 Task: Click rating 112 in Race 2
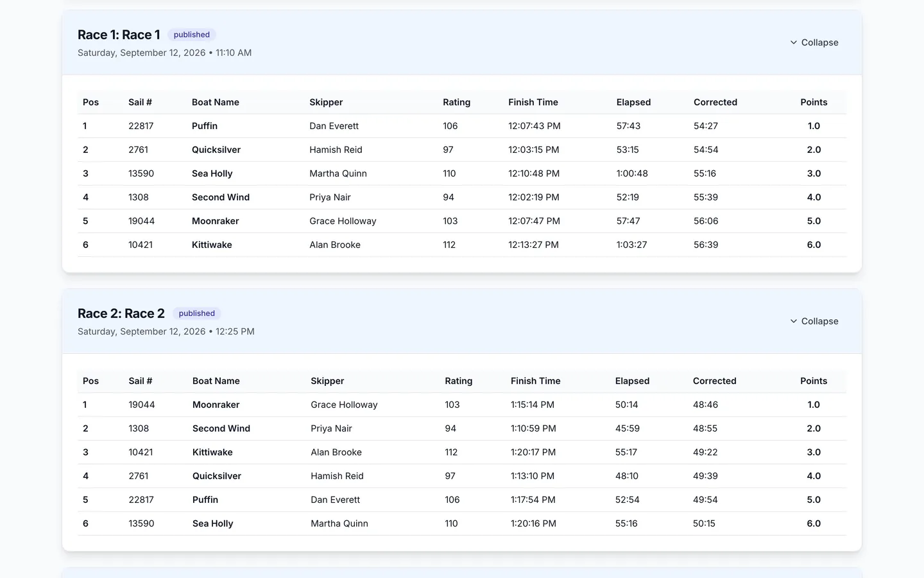(x=451, y=452)
